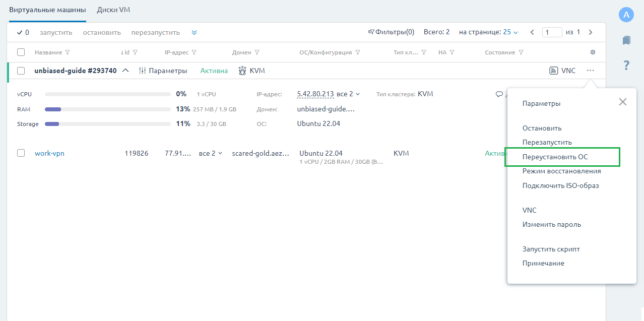Image resolution: width=644 pixels, height=321 pixels.
Task: Open the work-vpn machine link
Action: (x=49, y=153)
